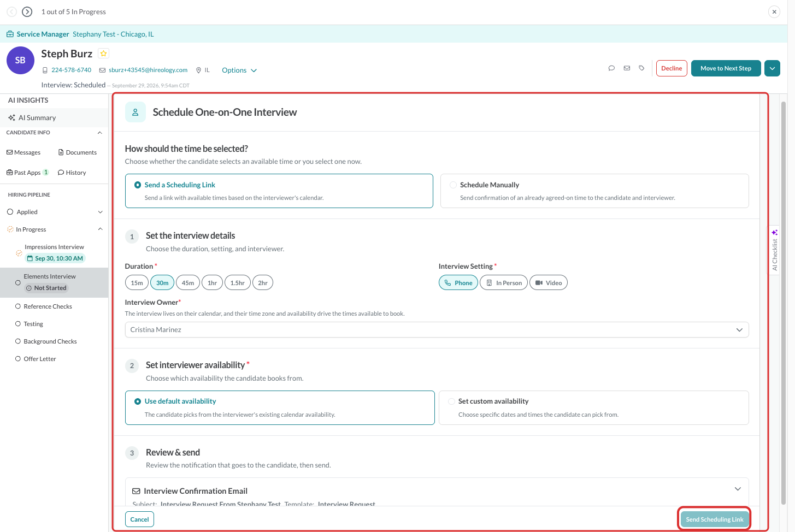Select Use default availability

280,407
